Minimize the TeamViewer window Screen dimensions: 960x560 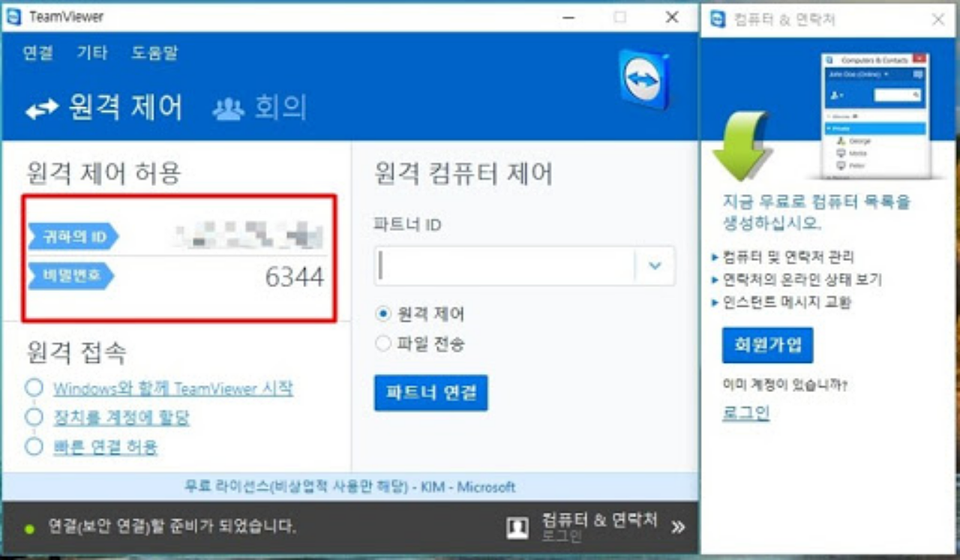569,17
